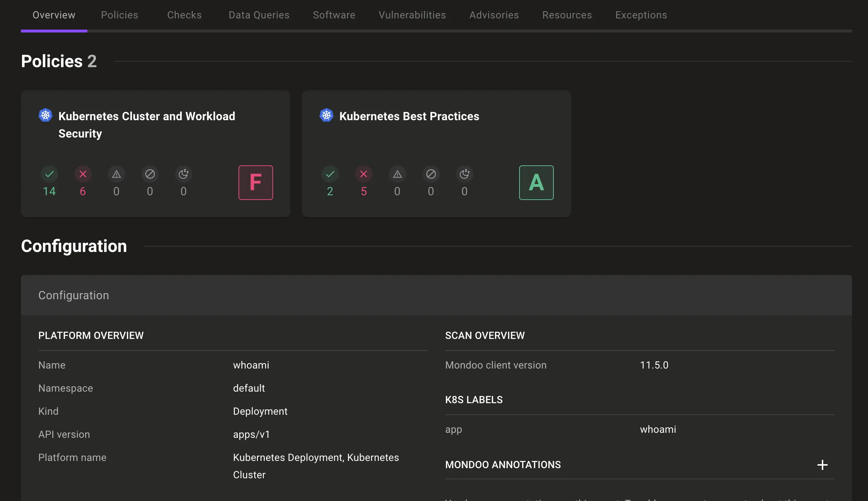The image size is (868, 501).
Task: Go to the Data Queries tab
Action: [x=259, y=15]
